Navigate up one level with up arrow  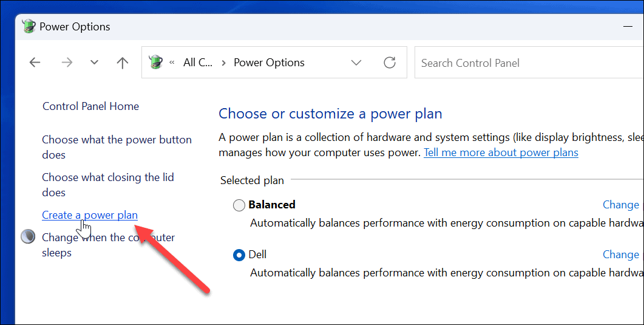click(123, 63)
